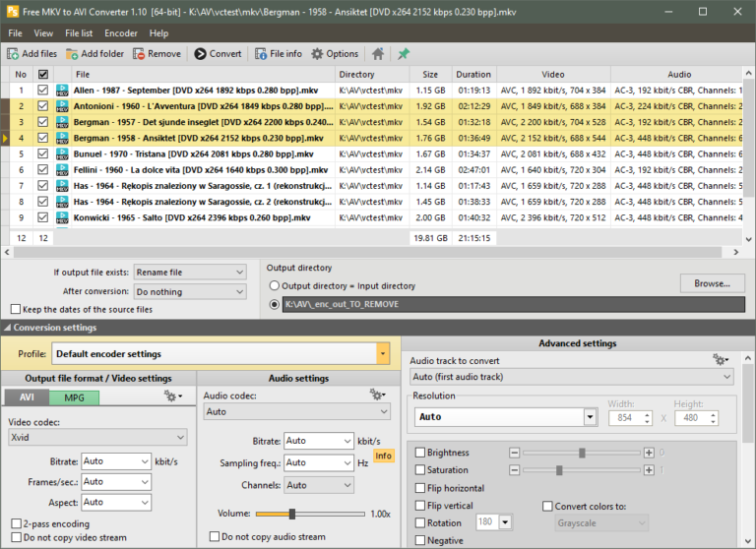This screenshot has height=549, width=756.
Task: Start conversion with the Convert icon
Action: (x=201, y=54)
